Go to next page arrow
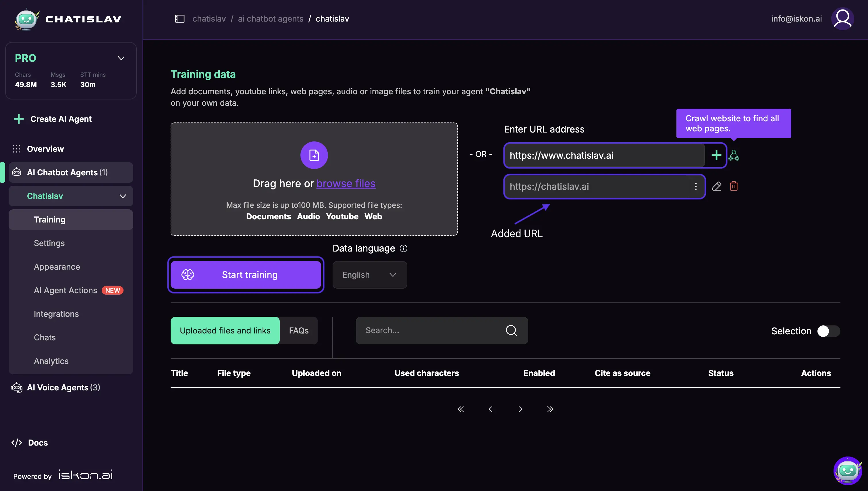This screenshot has height=491, width=868. [x=520, y=409]
